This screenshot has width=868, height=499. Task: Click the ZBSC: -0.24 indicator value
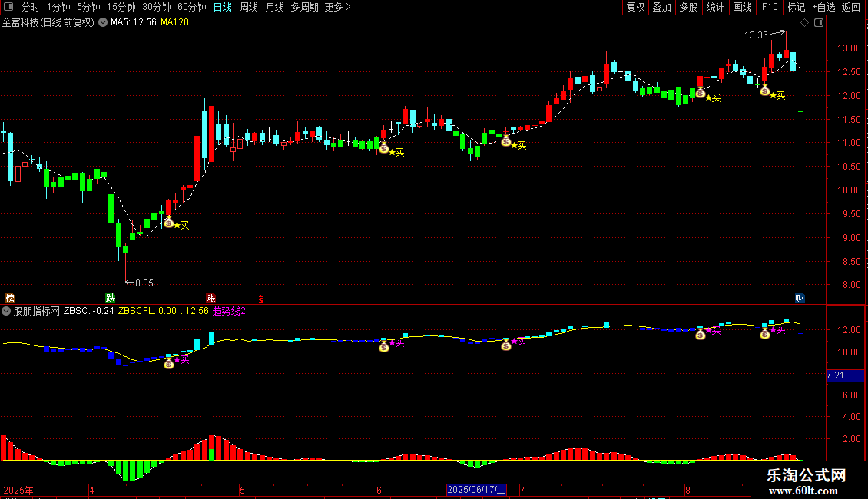coord(88,311)
